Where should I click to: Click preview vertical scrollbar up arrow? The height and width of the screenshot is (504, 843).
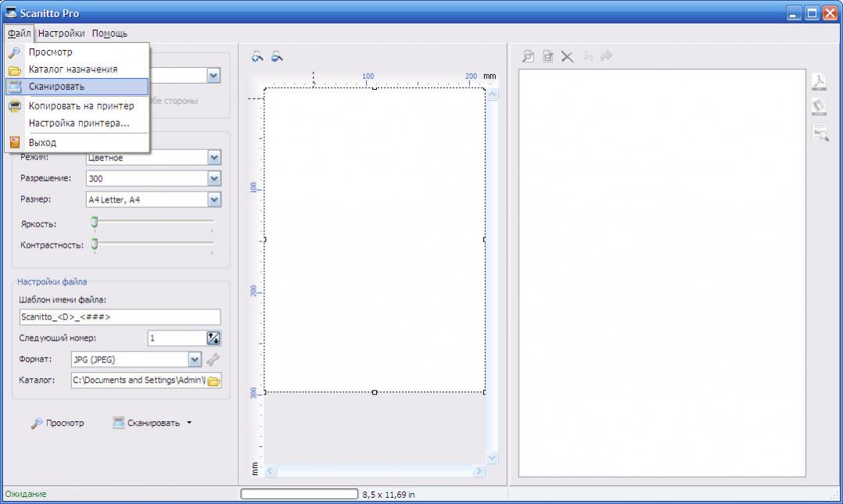pyautogui.click(x=492, y=95)
